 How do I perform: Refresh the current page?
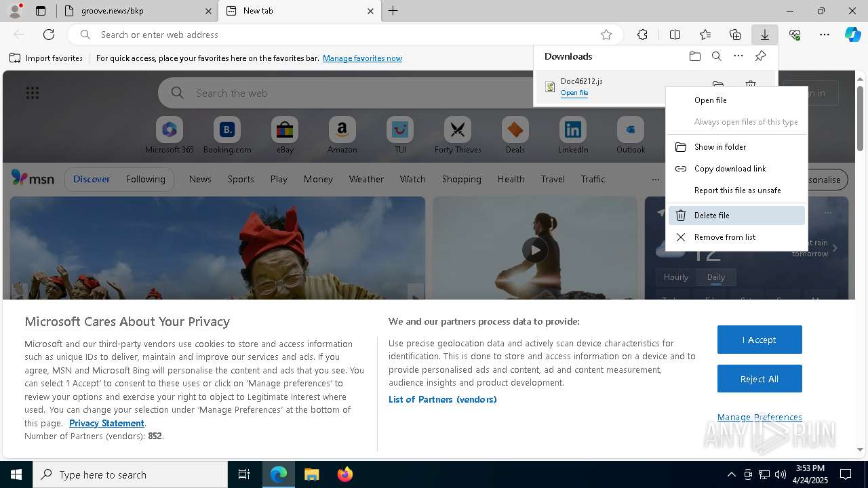[x=49, y=35]
